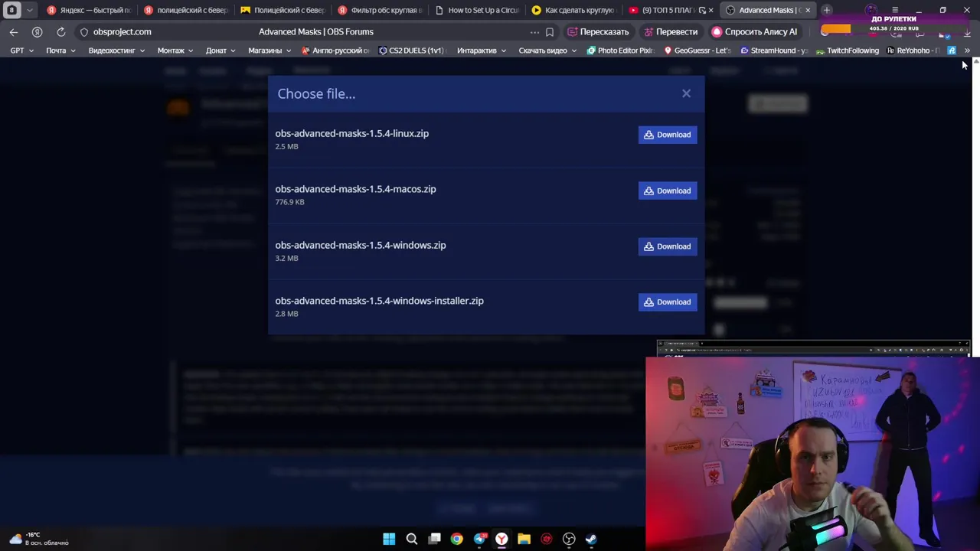
Task: Expand GPT bookmarks folder
Action: click(x=21, y=51)
